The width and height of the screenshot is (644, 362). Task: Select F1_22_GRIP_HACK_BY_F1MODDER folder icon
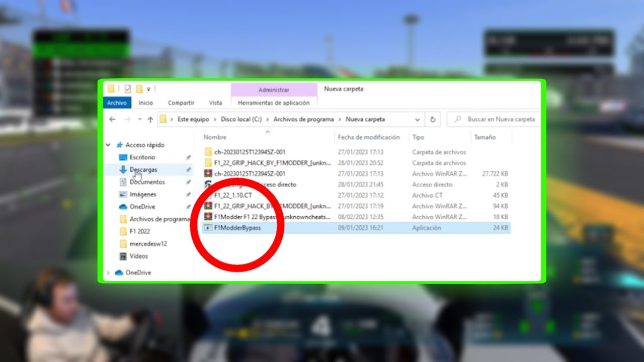tap(208, 163)
